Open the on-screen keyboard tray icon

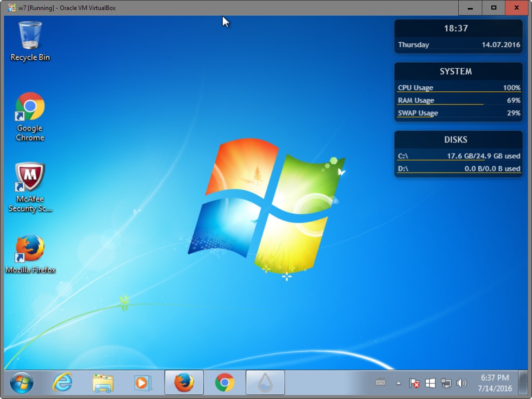[380, 382]
